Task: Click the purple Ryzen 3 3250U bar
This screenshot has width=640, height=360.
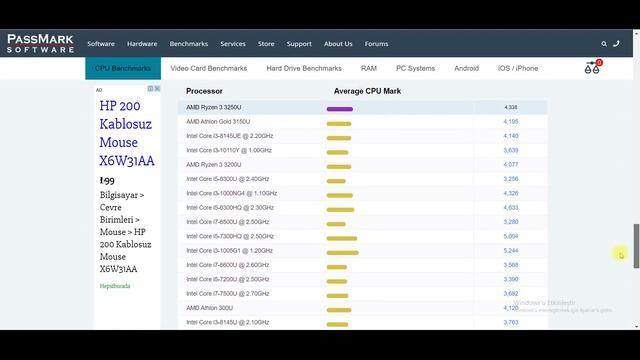Action: click(340, 109)
